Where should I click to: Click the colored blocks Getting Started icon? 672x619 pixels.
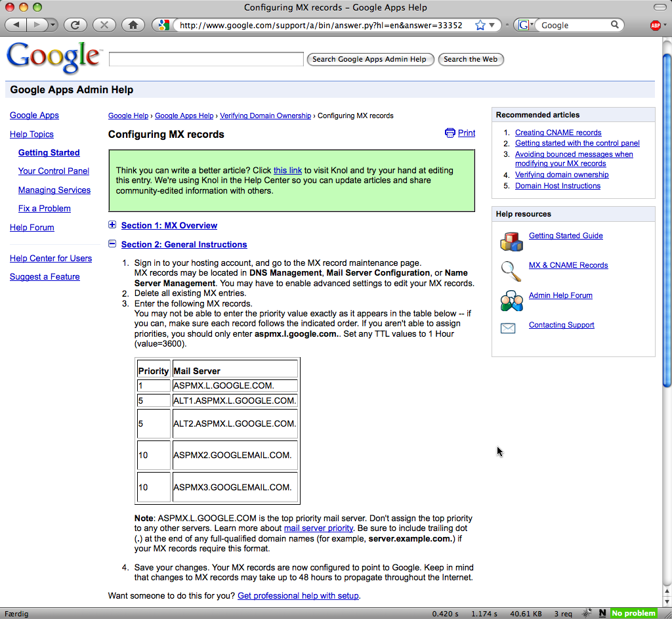click(x=511, y=242)
